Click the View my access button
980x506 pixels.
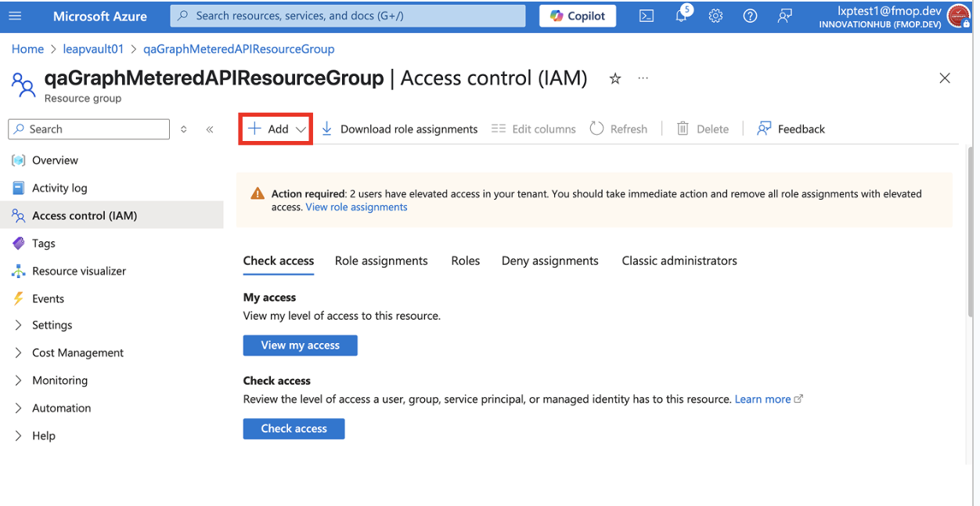tap(300, 345)
